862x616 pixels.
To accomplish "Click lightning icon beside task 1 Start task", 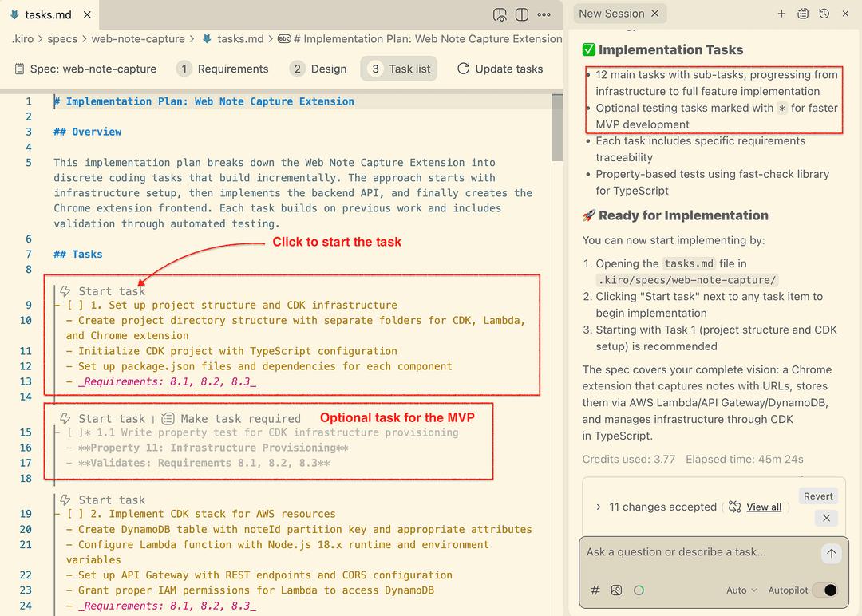I will point(65,291).
